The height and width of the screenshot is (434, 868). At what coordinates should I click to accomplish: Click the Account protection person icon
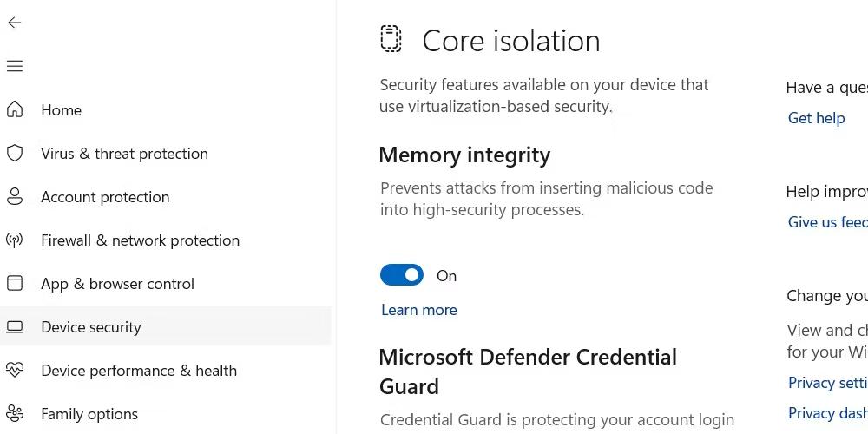(15, 196)
